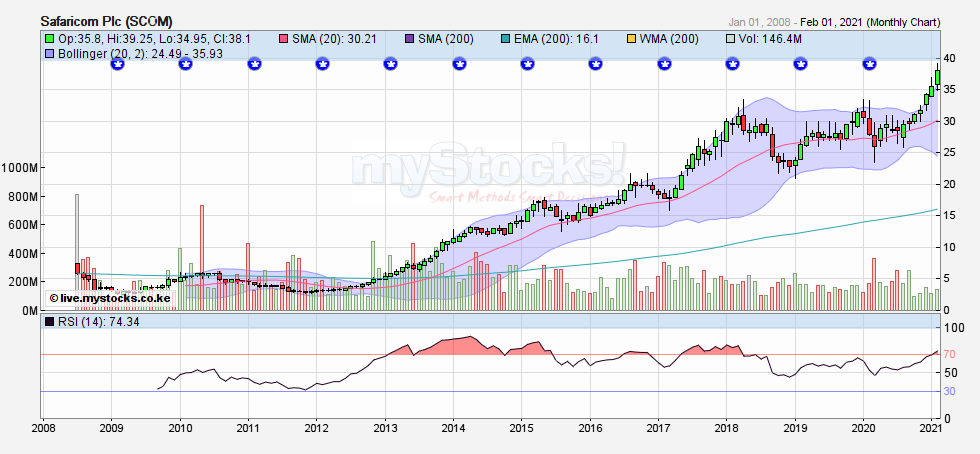
Task: Select the teal EMA (200) legend swatch
Action: pyautogui.click(x=506, y=39)
